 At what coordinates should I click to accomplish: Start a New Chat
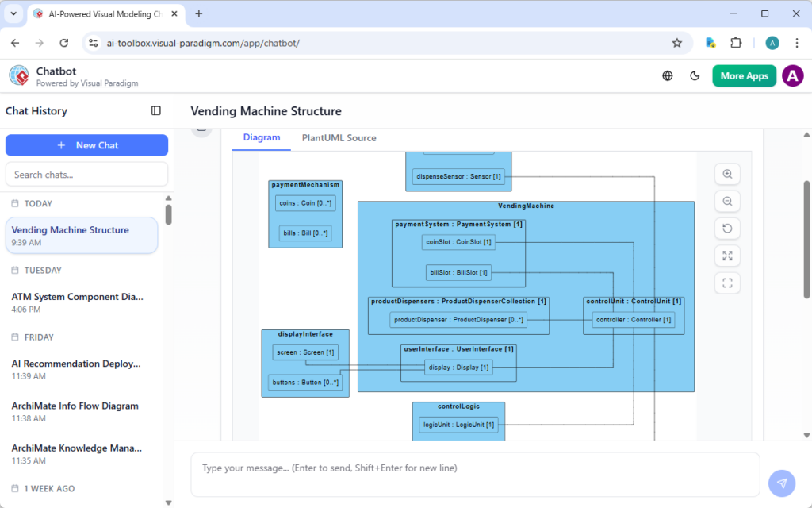[x=86, y=145]
